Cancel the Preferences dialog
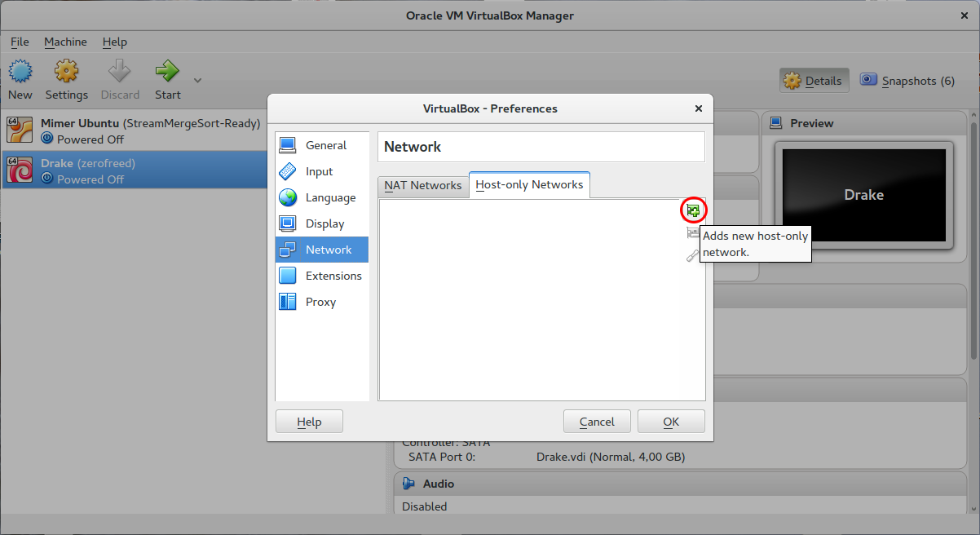This screenshot has height=535, width=980. pyautogui.click(x=597, y=422)
